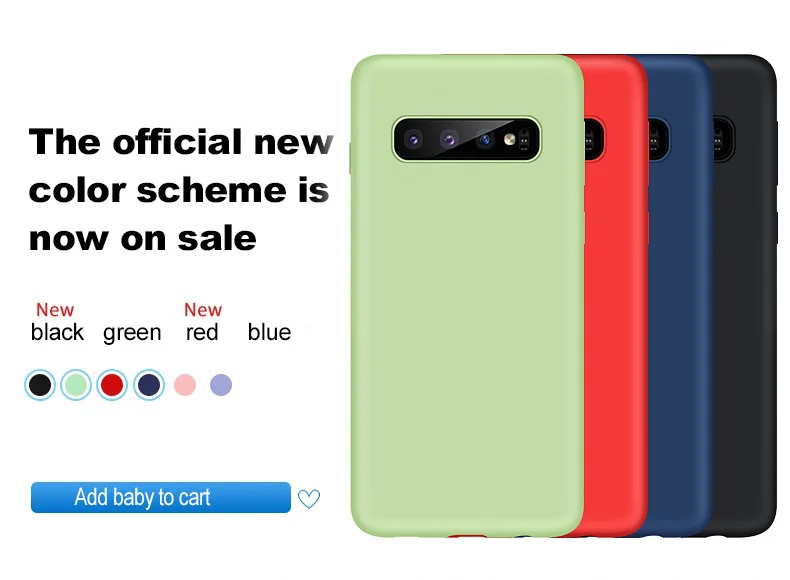Viewport: 790px width, 580px height.
Task: Click the New tag above red
Action: (x=203, y=309)
